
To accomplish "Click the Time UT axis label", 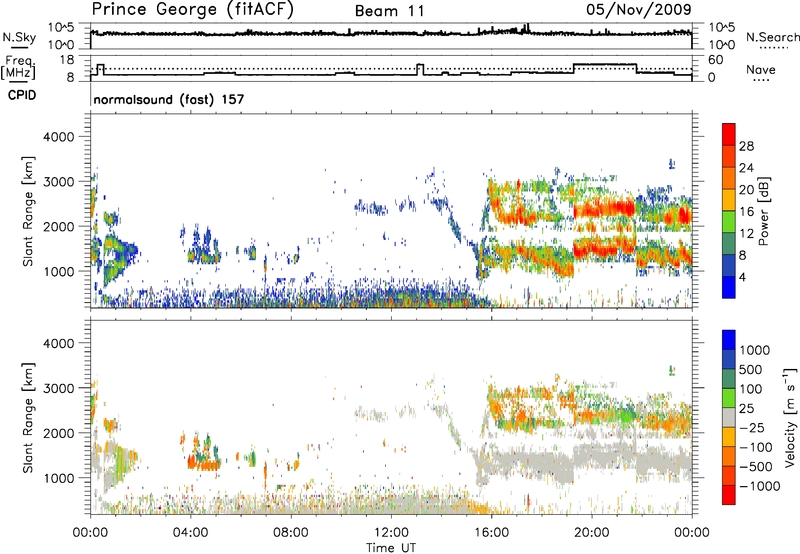I will point(391,548).
